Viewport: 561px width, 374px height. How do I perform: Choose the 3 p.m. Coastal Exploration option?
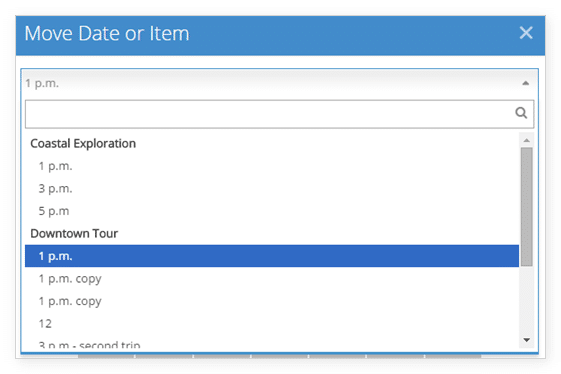coord(272,189)
